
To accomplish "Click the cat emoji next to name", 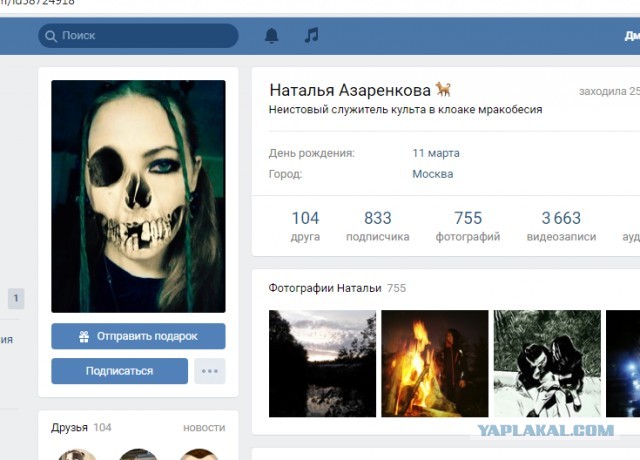I will 443,89.
